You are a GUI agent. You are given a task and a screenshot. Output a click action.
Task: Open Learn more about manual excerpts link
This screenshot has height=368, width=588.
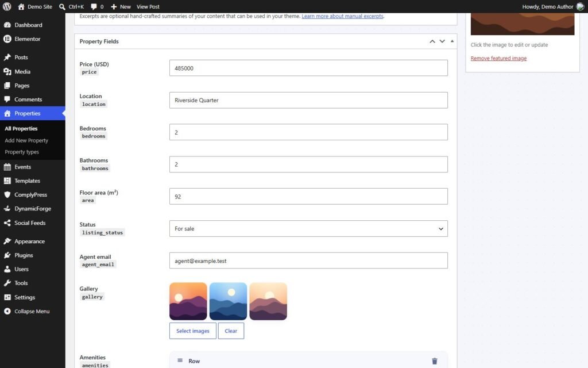pos(342,16)
